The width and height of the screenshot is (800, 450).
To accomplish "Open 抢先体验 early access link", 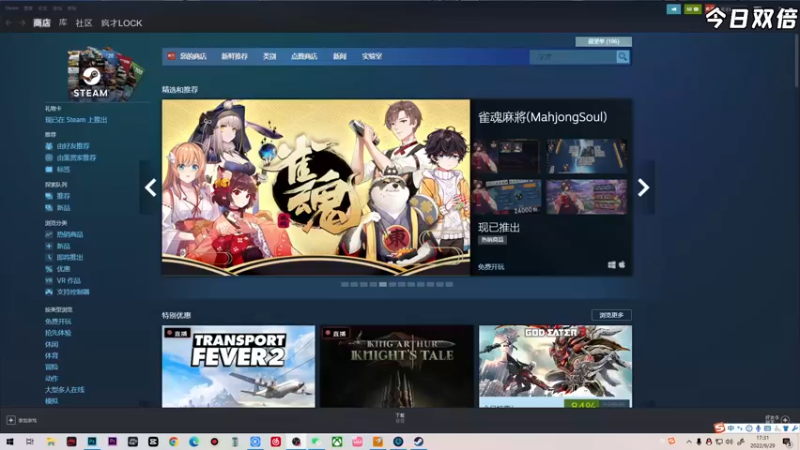I will (x=58, y=333).
